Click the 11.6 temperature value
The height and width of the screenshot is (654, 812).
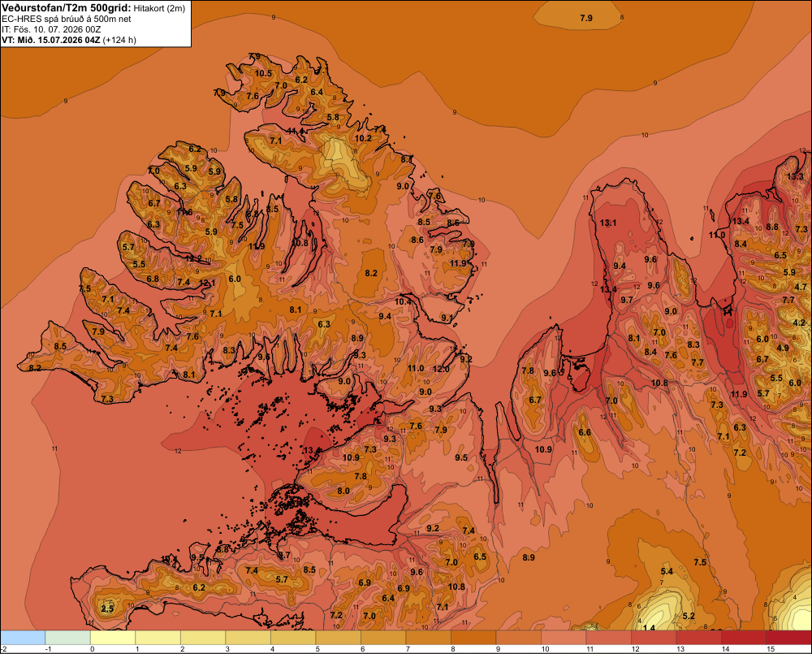[x=185, y=212]
